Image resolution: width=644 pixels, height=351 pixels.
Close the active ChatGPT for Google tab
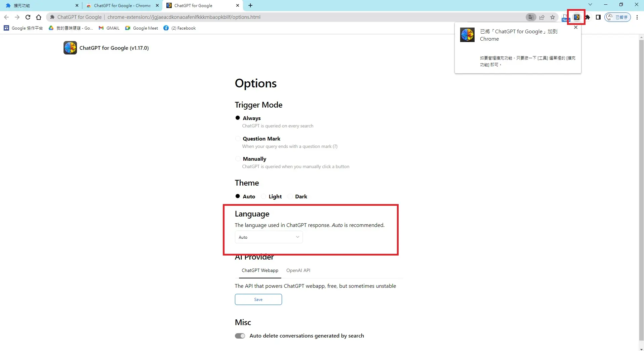pyautogui.click(x=238, y=5)
